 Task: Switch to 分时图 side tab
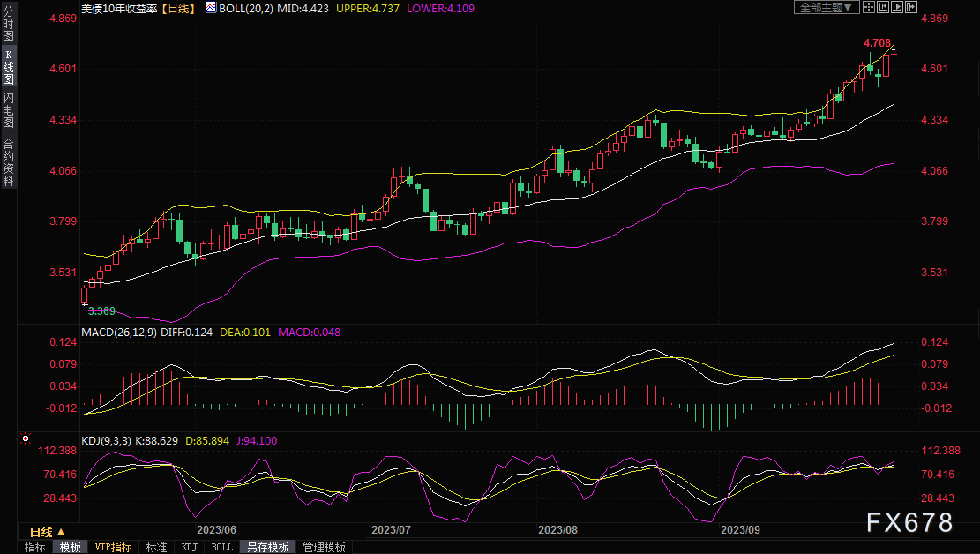(x=8, y=24)
